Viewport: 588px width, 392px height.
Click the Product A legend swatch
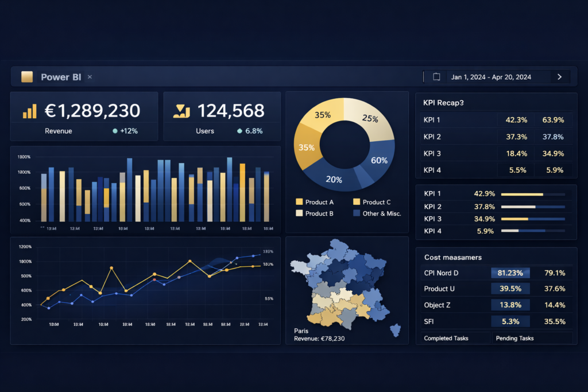[299, 202]
